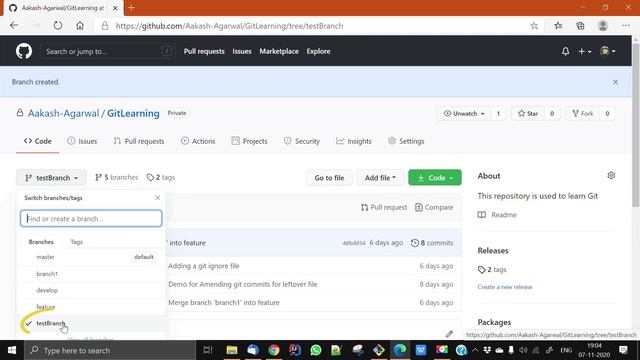Screen dimensions: 640x360
Task: Open File Explorer from taskbar
Action: tap(232, 350)
